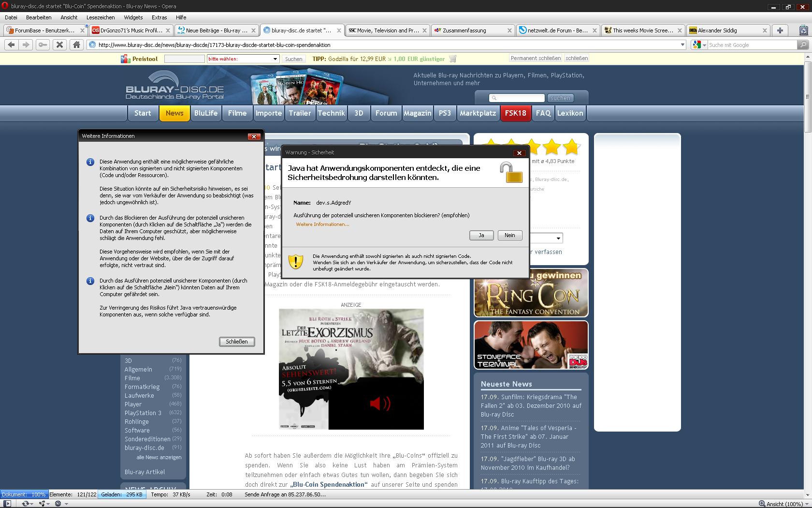
Task: Close the Warnung - Sicherheit dialog
Action: coord(519,153)
